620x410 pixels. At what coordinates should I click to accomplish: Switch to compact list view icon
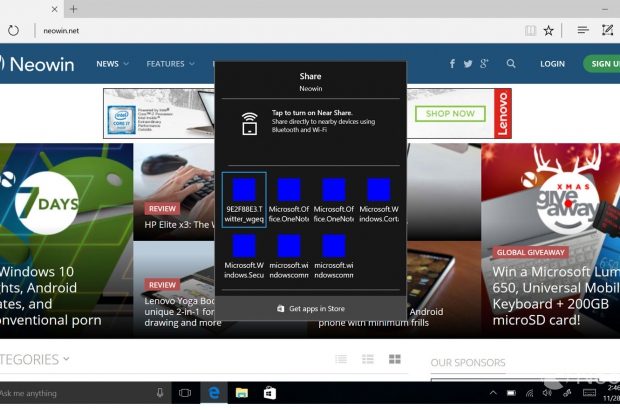pos(341,359)
